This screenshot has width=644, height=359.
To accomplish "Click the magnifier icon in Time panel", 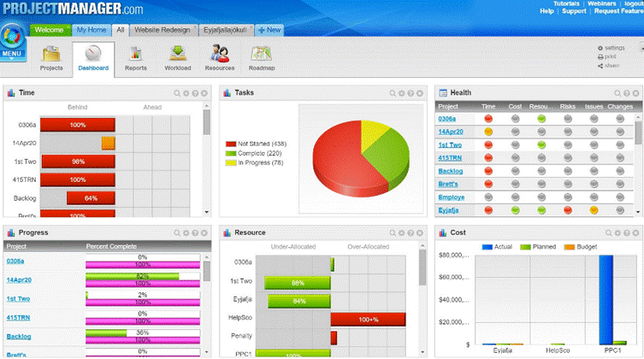I will click(177, 93).
